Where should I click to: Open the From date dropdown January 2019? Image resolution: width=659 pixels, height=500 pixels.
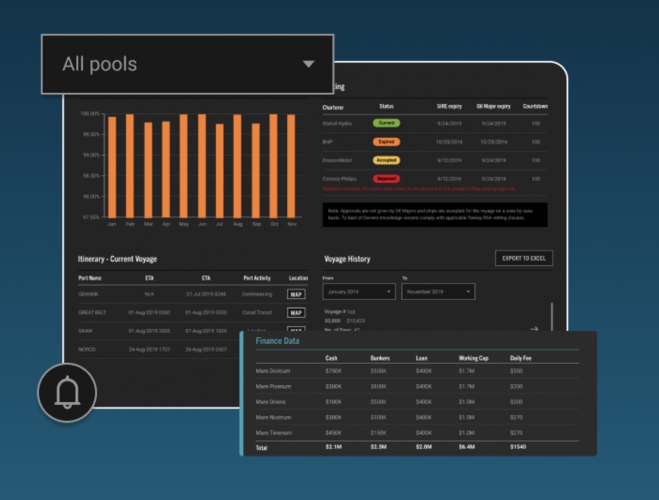tap(359, 292)
